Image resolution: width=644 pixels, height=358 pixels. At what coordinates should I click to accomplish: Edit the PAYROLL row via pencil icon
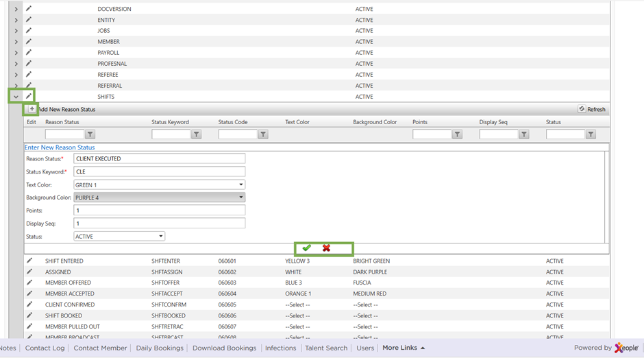29,53
